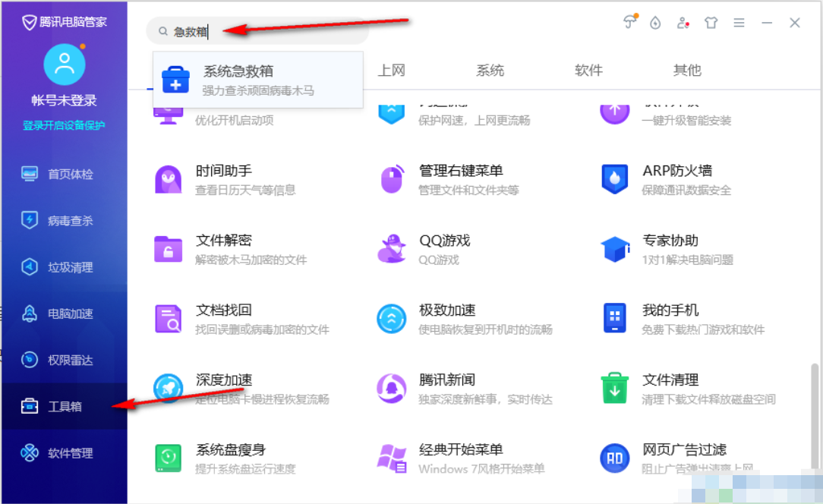Click the 文件解密 title text
The height and width of the screenshot is (504, 823).
[224, 240]
